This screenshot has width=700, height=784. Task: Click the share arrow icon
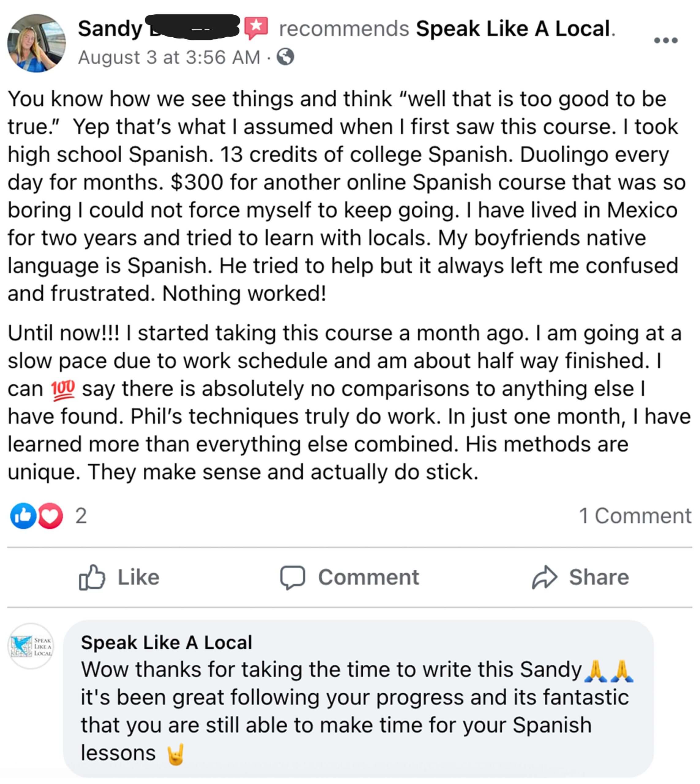coord(544,577)
